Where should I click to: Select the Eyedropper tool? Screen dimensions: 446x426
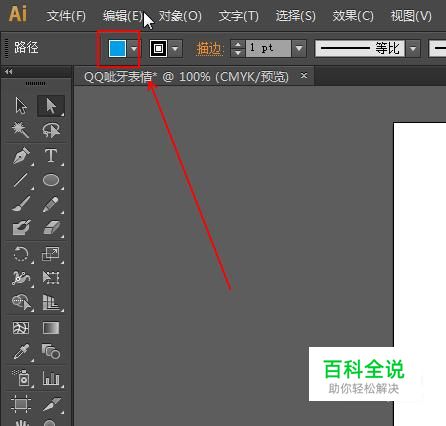tap(21, 352)
